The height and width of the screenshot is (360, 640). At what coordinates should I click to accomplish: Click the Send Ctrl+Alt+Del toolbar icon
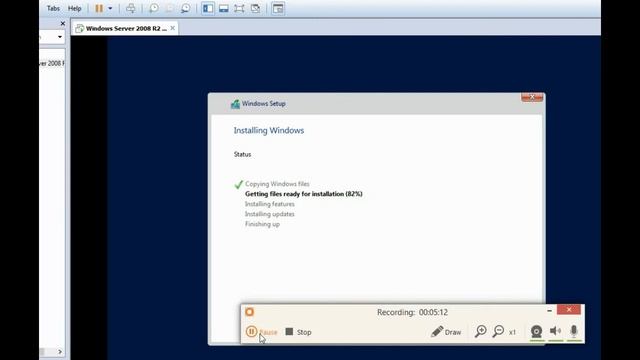click(x=131, y=8)
